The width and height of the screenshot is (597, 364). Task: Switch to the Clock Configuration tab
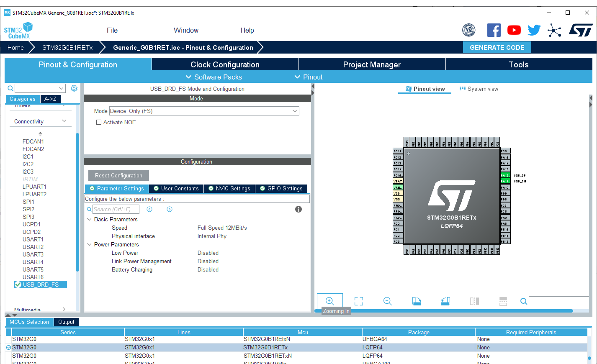coord(225,64)
